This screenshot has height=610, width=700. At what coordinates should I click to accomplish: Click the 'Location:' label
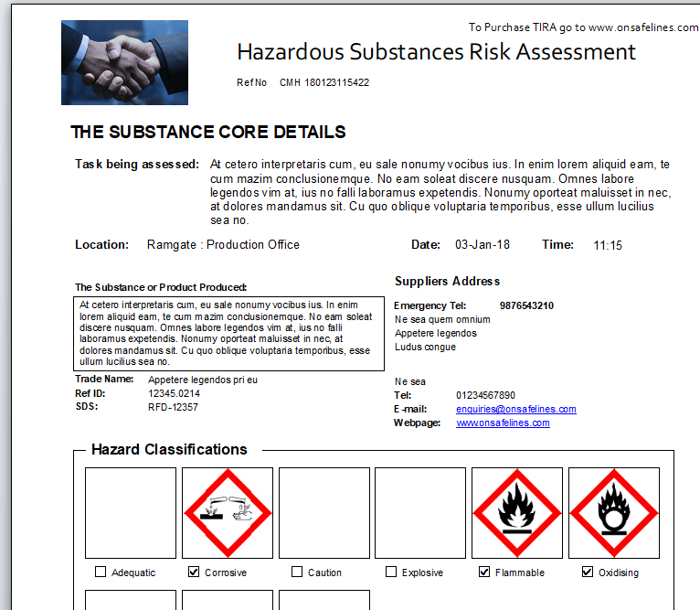(x=101, y=245)
